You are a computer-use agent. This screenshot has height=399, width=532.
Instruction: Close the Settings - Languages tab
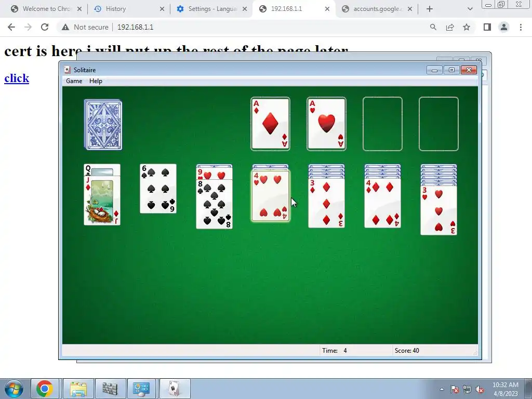click(245, 9)
